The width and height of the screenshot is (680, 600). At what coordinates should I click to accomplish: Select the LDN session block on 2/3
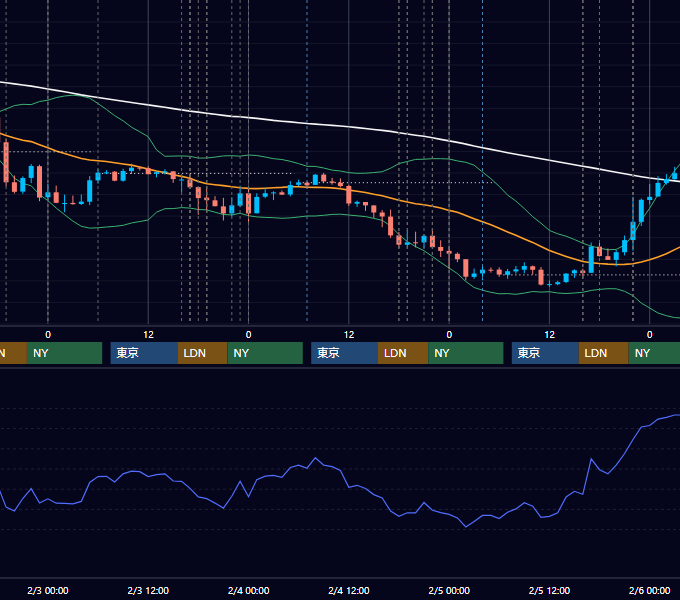tap(203, 353)
